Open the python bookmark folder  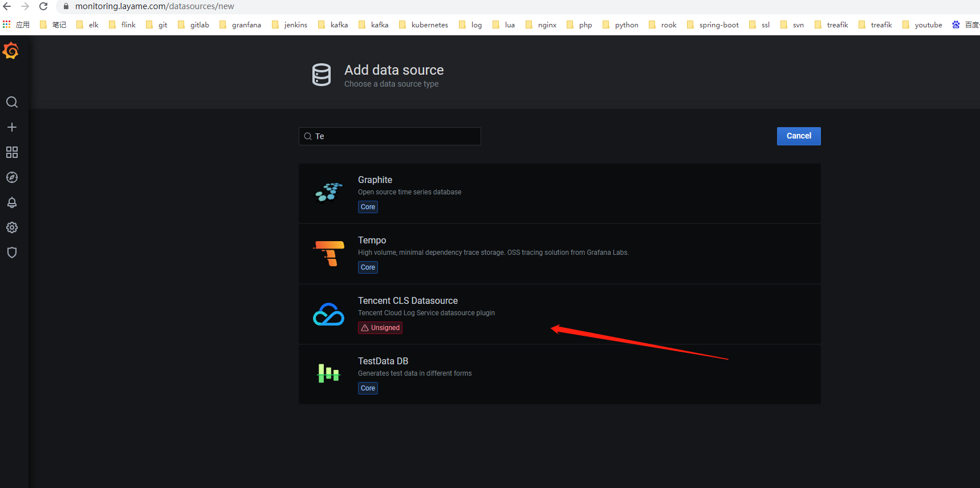[x=621, y=25]
